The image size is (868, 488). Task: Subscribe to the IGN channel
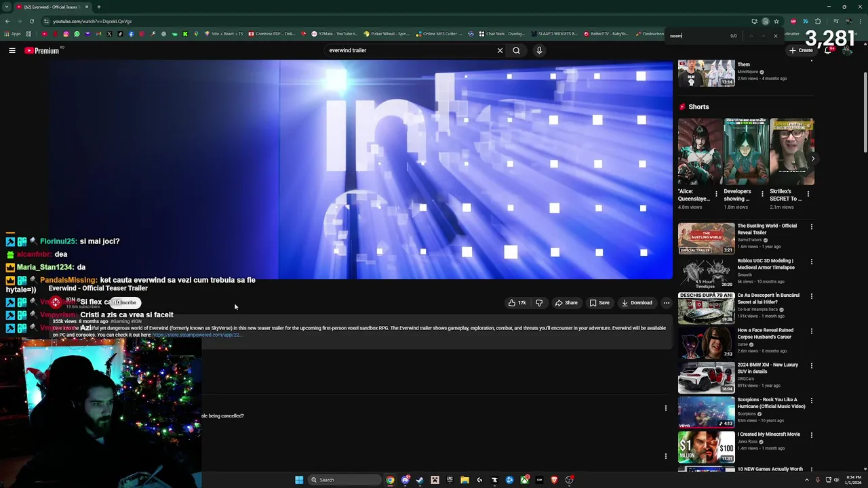[125, 302]
